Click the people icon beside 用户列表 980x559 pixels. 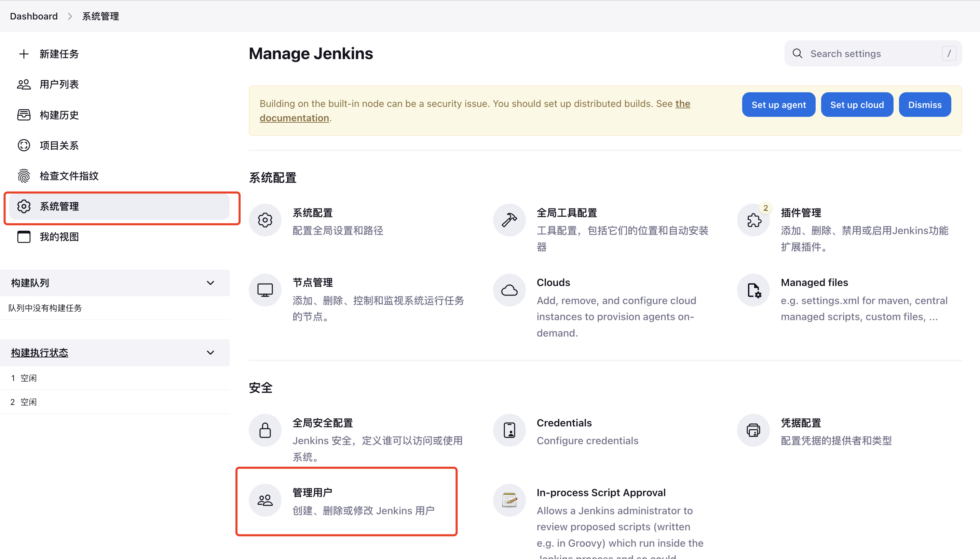click(x=24, y=84)
